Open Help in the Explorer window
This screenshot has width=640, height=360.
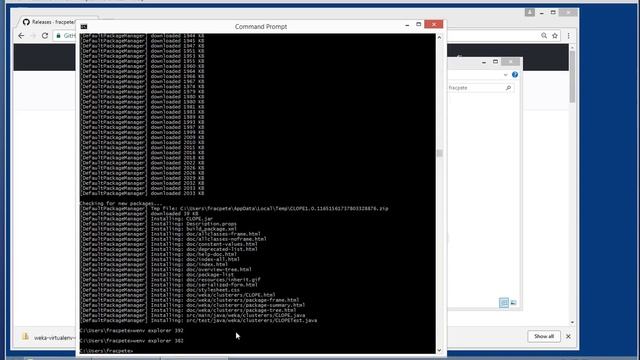click(515, 75)
